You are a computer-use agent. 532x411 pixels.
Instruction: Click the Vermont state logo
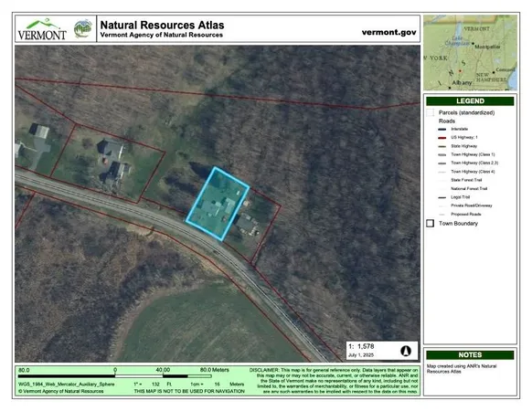(42, 30)
